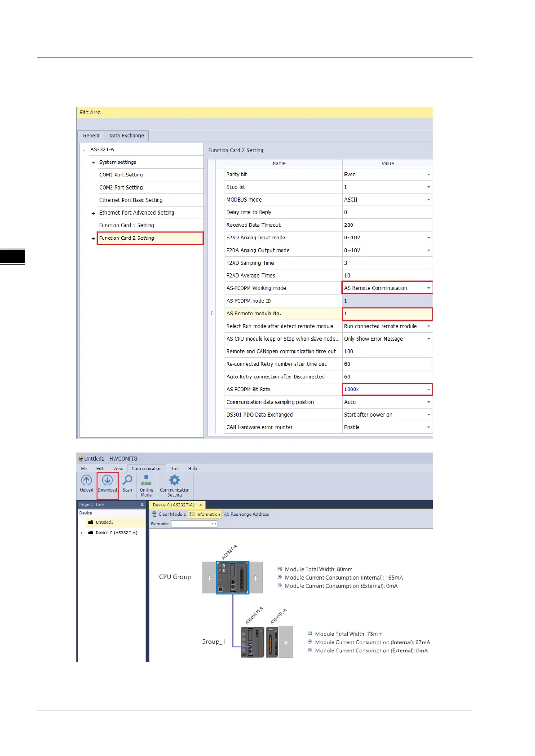Expand Ethernet Port Advanced Setting node
The width and height of the screenshot is (535, 756).
(93, 213)
